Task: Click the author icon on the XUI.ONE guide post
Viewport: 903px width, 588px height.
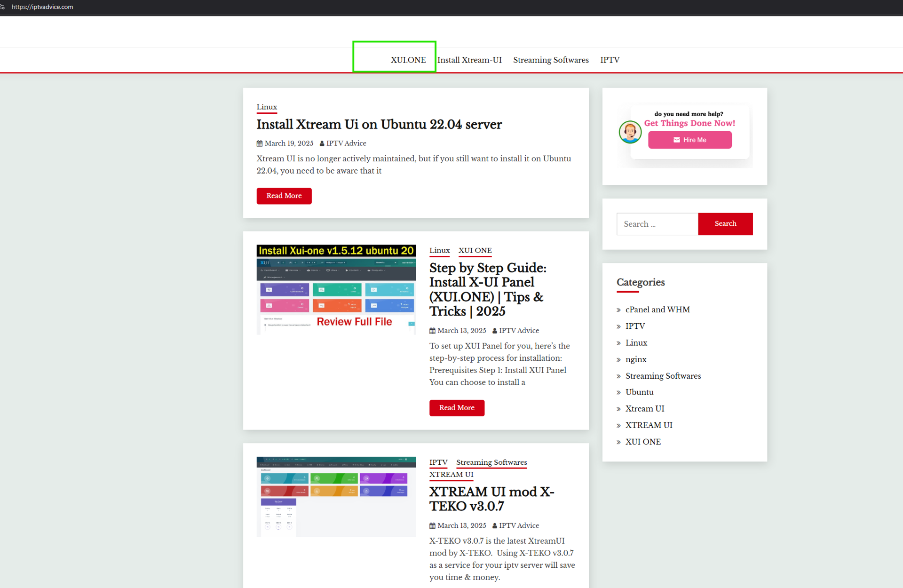Action: point(495,331)
